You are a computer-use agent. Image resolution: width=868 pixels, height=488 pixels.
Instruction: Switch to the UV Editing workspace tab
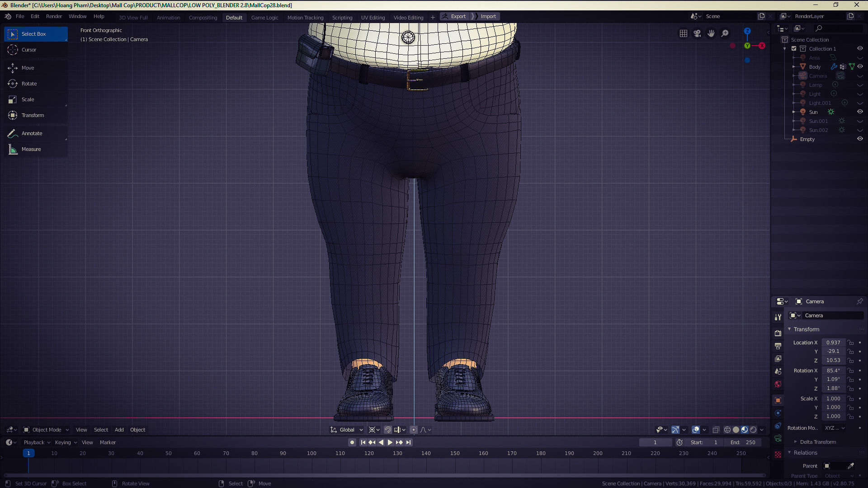tap(373, 18)
